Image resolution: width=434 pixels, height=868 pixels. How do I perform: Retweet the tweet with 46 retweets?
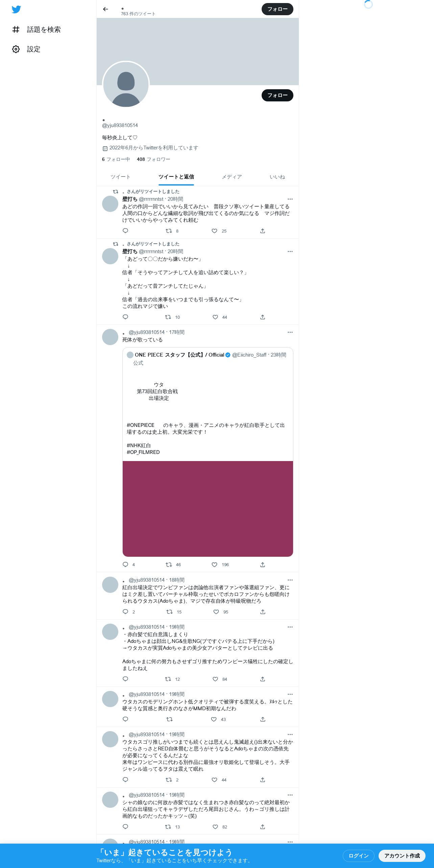(169, 564)
